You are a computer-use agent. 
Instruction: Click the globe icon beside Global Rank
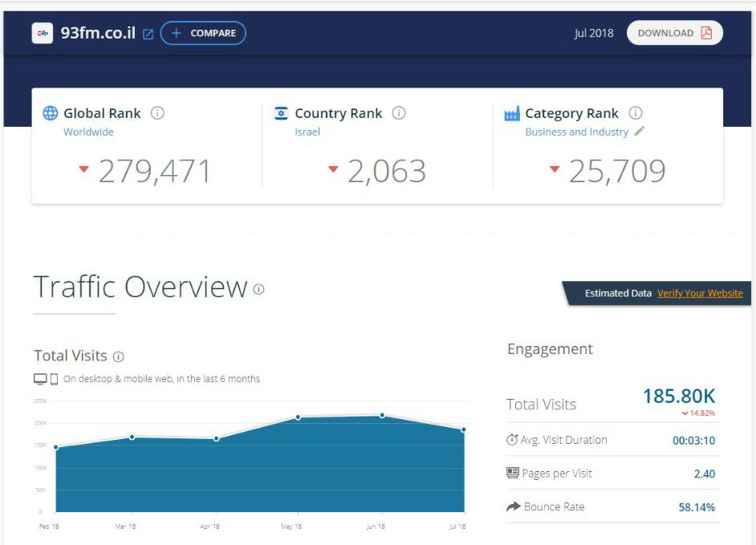coord(51,113)
